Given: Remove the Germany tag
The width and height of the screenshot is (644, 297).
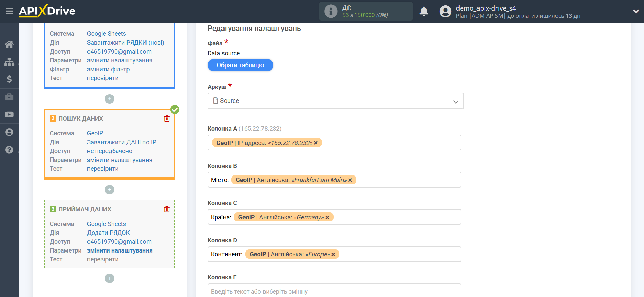Looking at the screenshot, I should 327,218.
